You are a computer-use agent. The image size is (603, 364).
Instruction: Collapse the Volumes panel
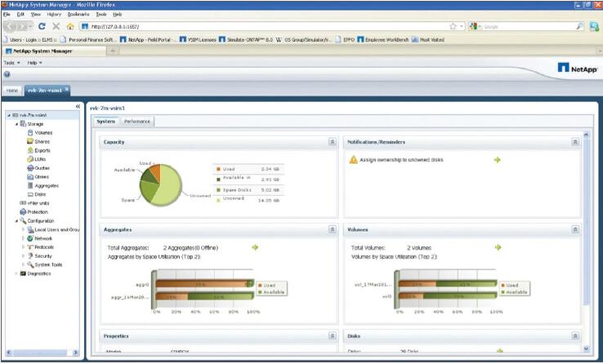coord(575,229)
